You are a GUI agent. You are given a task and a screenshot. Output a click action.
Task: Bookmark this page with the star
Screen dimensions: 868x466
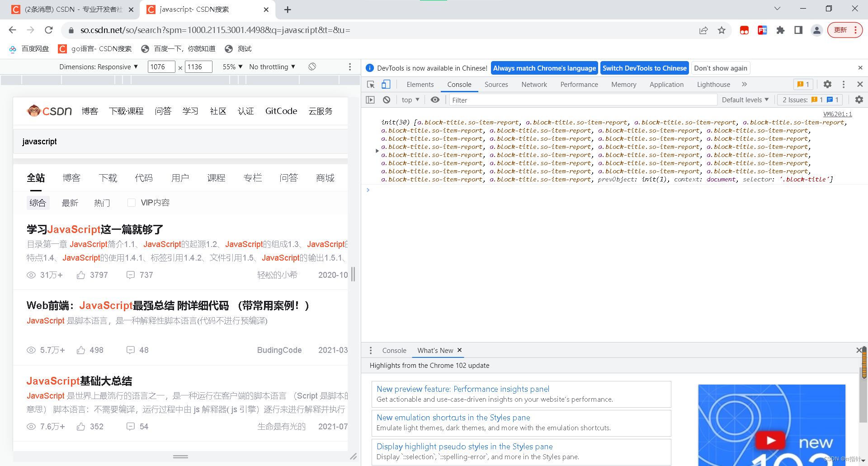point(722,30)
